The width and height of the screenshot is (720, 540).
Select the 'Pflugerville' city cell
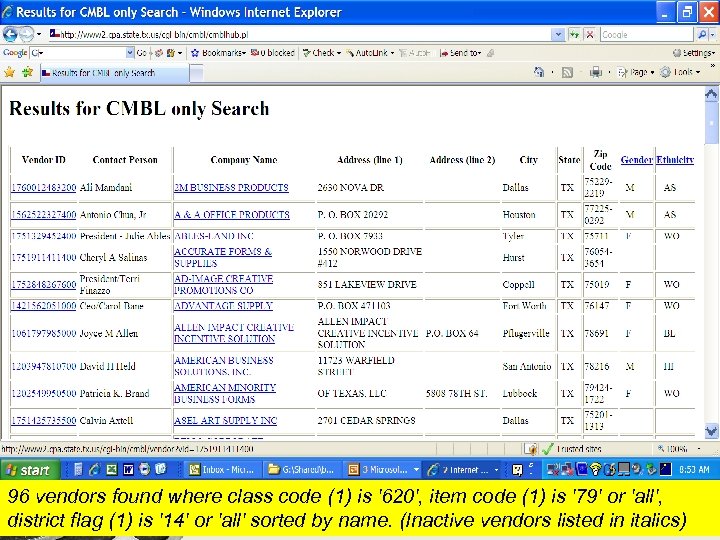coord(526,333)
